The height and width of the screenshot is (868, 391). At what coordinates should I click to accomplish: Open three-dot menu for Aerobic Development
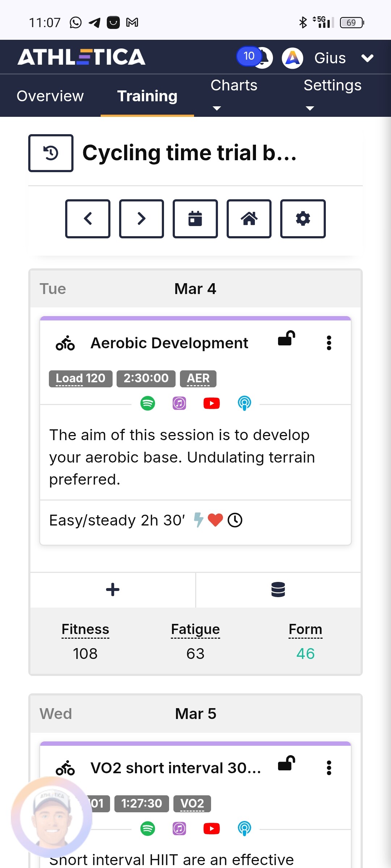[329, 343]
